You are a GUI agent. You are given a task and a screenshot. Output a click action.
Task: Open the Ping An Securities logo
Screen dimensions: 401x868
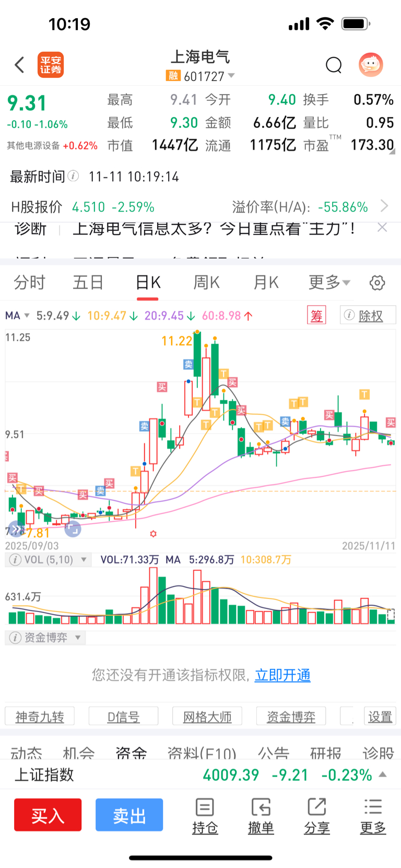tap(50, 65)
